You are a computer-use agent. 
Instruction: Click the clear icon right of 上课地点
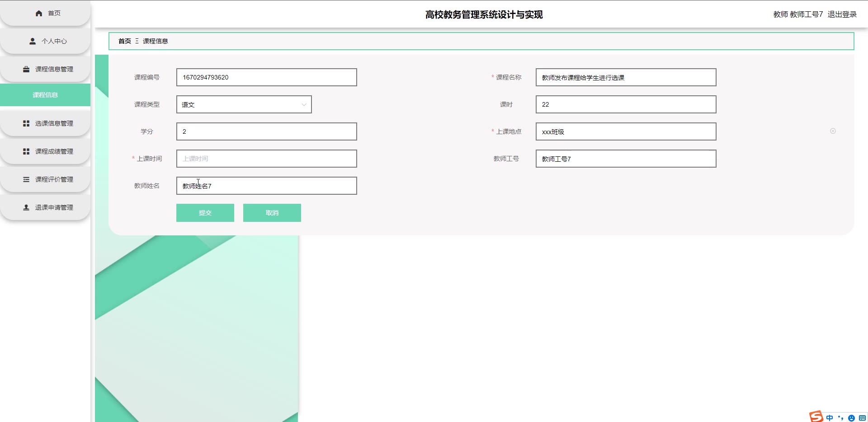(833, 131)
